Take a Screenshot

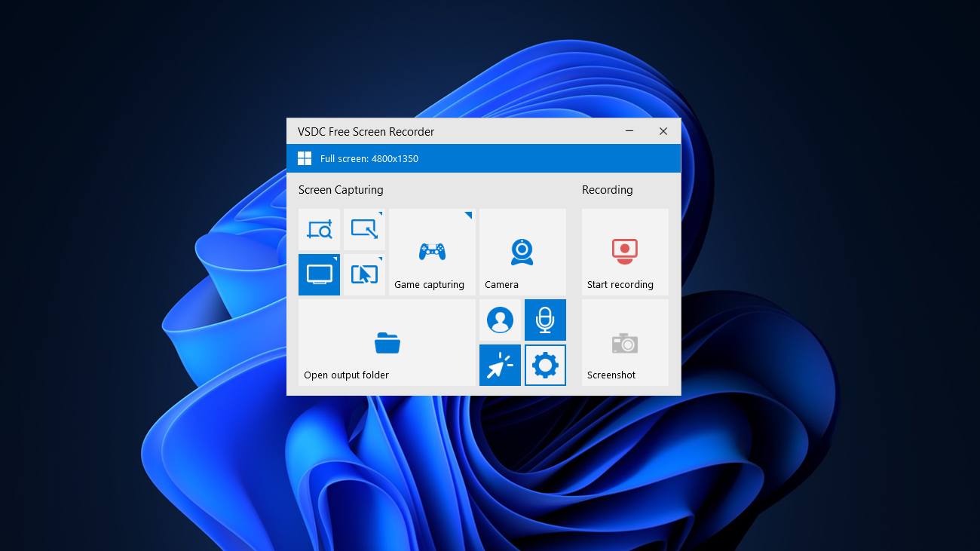(x=624, y=343)
